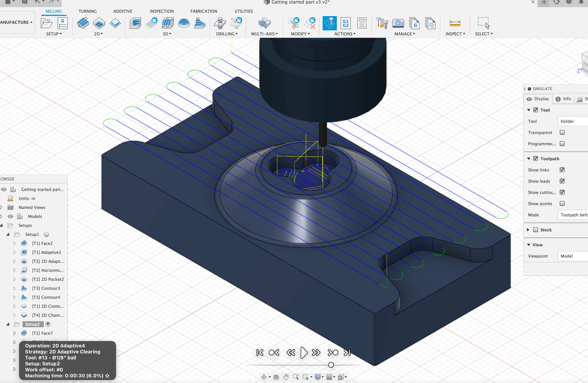Open the Post Process G1 G2 icon
The image size is (588, 383).
pos(345,23)
